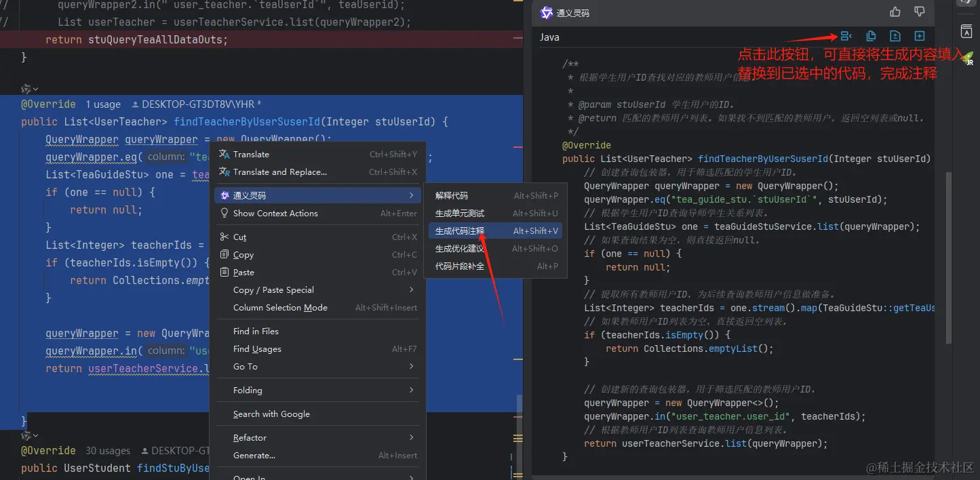Expand the Folding submenu
This screenshot has width=980, height=480.
point(317,390)
